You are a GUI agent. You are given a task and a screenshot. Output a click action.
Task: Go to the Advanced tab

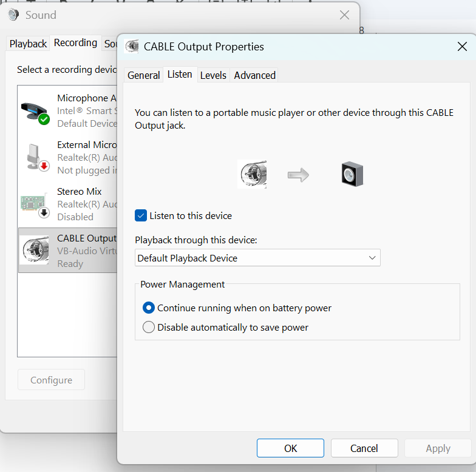[255, 75]
